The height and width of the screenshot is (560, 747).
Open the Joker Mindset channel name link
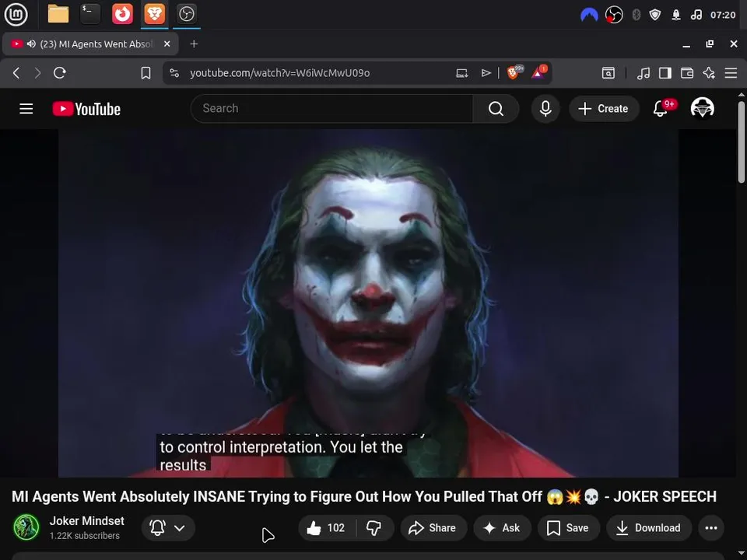[x=86, y=521]
